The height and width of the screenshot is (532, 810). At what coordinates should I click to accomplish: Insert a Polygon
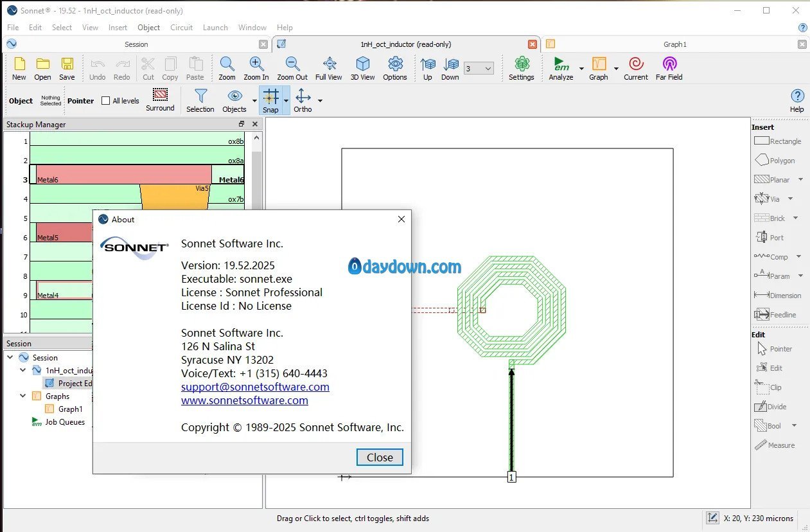pos(774,161)
